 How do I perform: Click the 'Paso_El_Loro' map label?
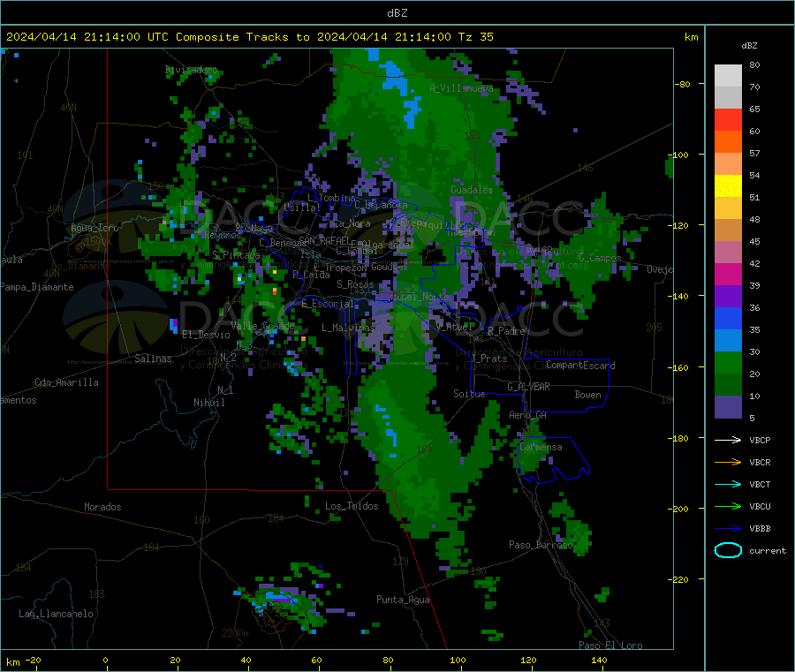[610, 646]
